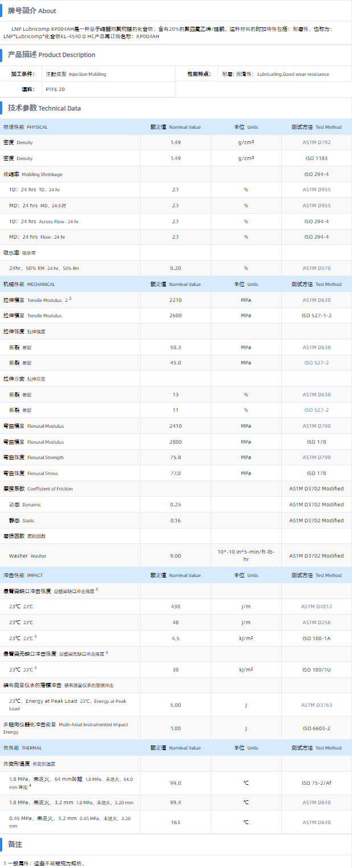Select the 9.00 Washer wear factor value
The image size is (352, 868).
(175, 556)
